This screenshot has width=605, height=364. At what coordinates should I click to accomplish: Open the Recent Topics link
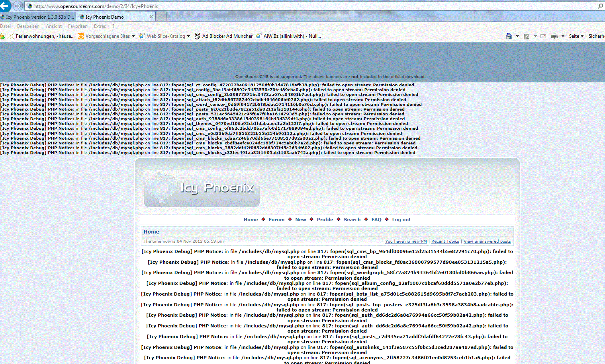[x=445, y=241]
